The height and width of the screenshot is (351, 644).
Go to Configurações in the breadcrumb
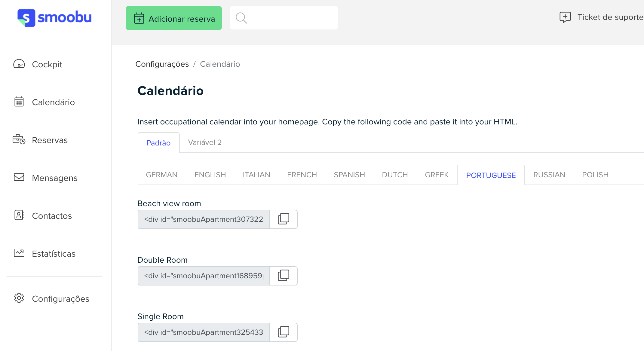point(162,64)
